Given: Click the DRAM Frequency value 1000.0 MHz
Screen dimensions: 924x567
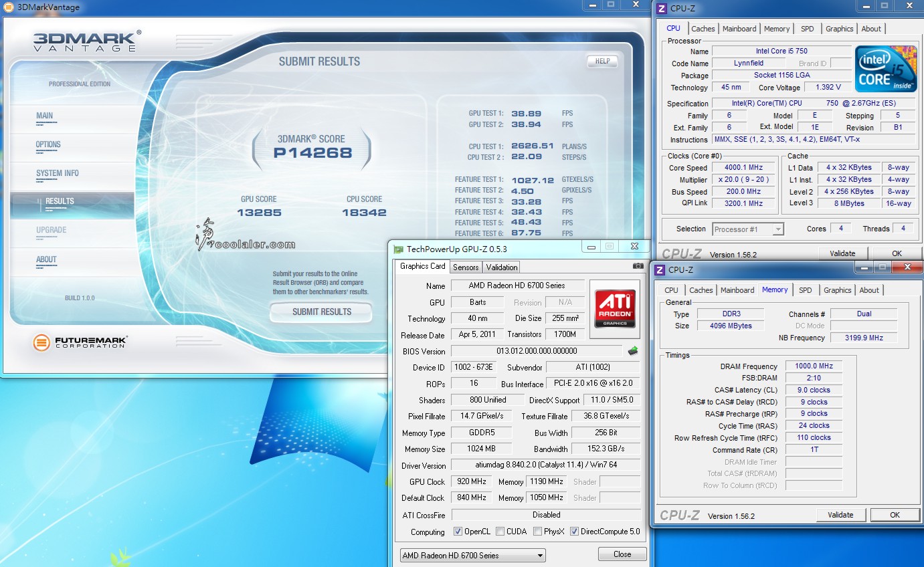Looking at the screenshot, I should (x=814, y=366).
